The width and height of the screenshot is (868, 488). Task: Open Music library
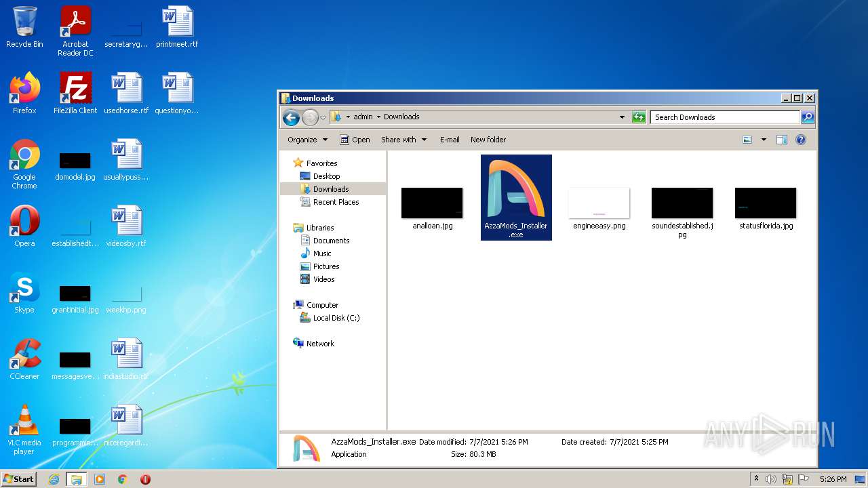click(x=316, y=253)
